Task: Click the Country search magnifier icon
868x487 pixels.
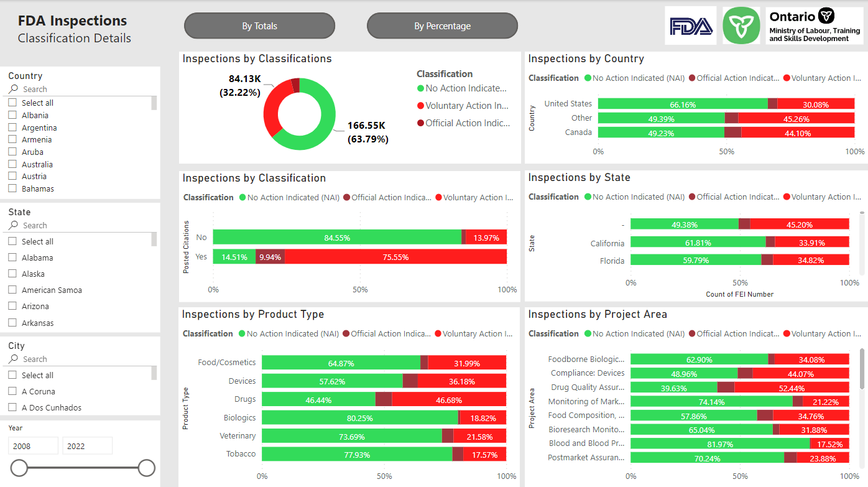Action: [14, 89]
